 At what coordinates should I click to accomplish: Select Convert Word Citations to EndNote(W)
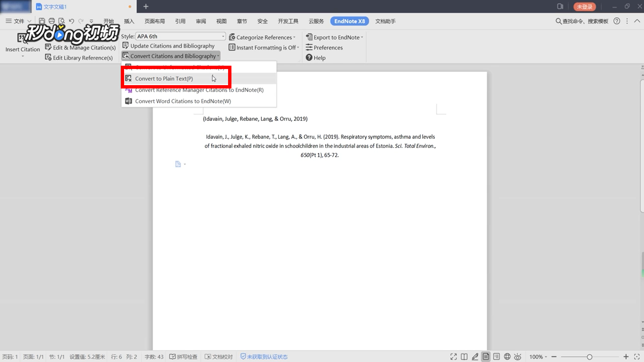pos(183,101)
